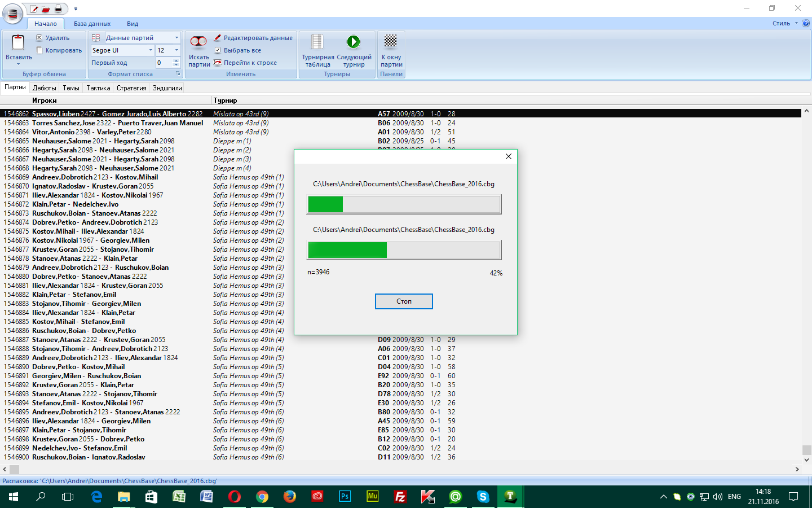Go to Следующий турнир with green arrow
The width and height of the screenshot is (812, 508).
point(354,42)
